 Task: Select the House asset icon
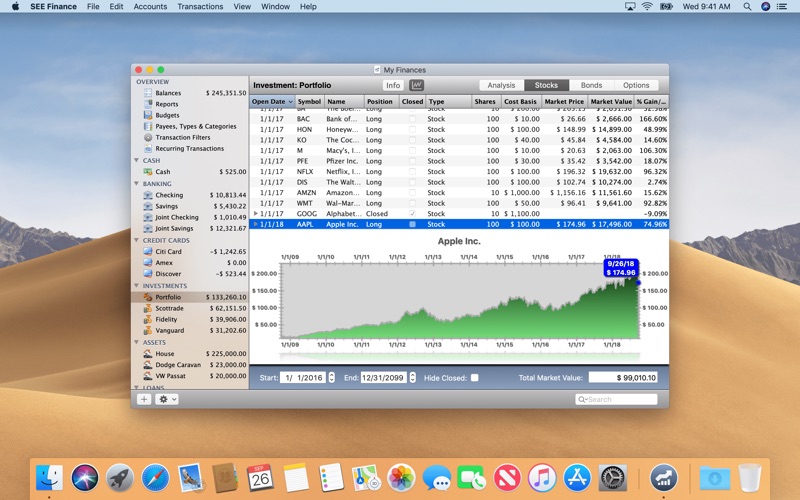(148, 354)
